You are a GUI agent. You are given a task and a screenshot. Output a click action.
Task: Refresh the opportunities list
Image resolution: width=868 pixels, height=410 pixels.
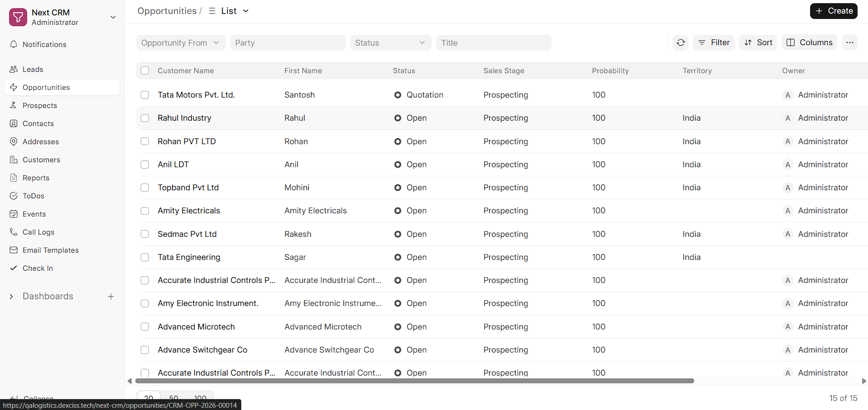[681, 42]
